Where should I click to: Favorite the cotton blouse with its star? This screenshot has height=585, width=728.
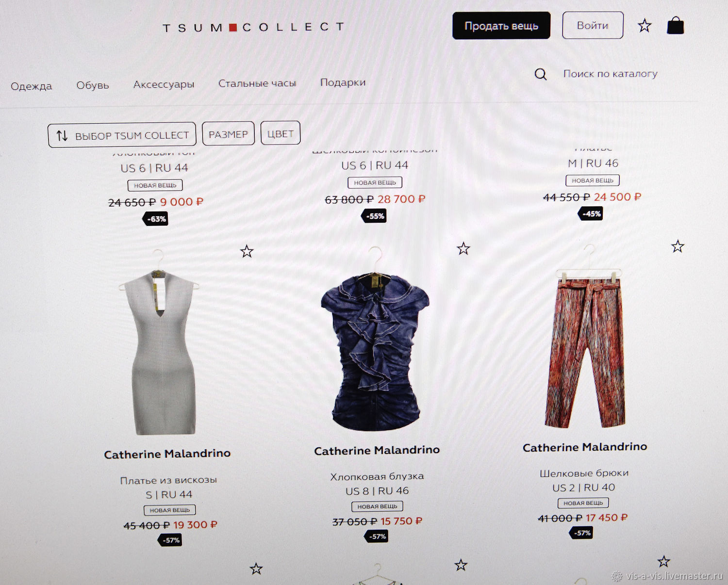click(x=463, y=249)
